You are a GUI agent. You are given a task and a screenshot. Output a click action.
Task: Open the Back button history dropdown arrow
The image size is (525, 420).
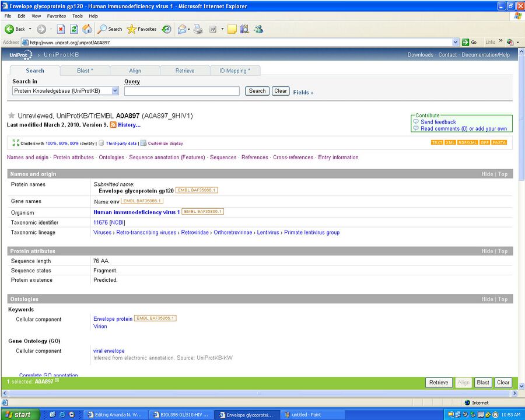click(x=30, y=29)
